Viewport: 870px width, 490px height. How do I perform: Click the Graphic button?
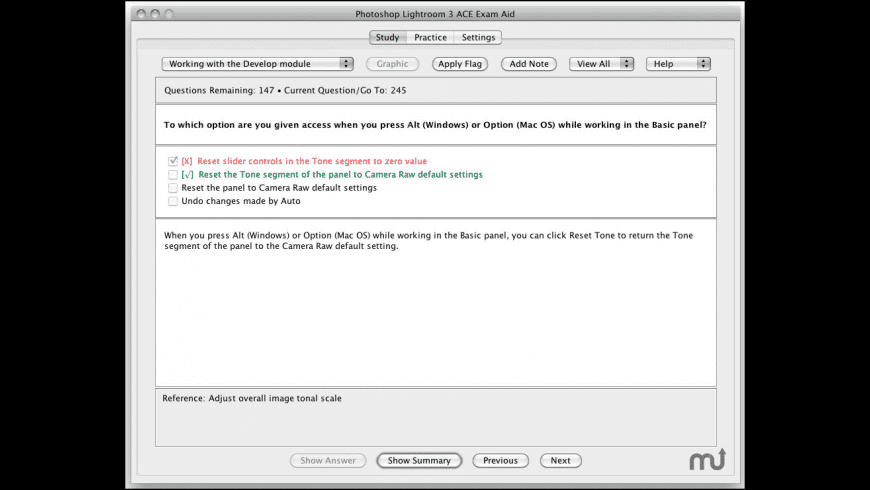(x=392, y=64)
